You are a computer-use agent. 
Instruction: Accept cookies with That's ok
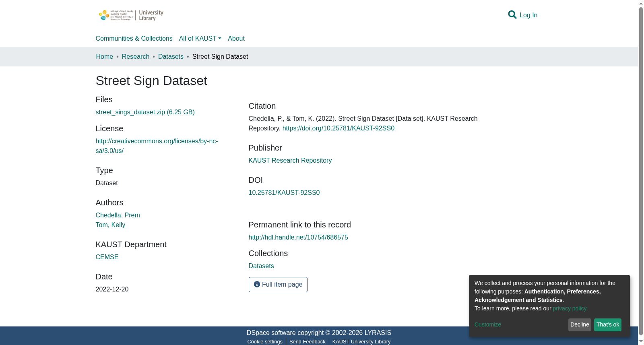point(608,325)
